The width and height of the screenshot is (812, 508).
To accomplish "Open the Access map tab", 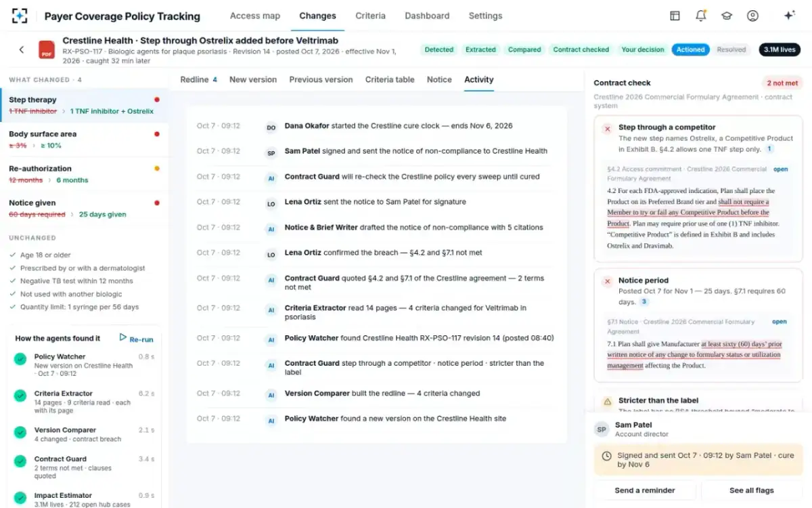I will (x=254, y=16).
